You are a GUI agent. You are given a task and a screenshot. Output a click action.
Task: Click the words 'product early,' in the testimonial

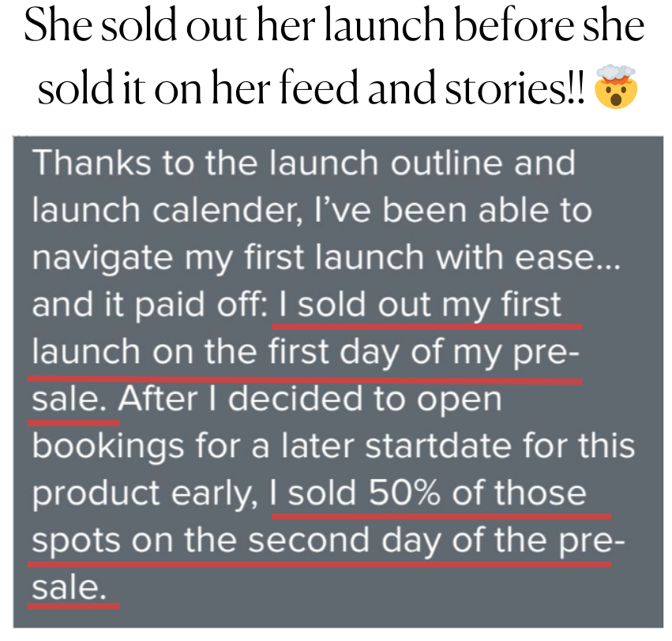click(144, 494)
